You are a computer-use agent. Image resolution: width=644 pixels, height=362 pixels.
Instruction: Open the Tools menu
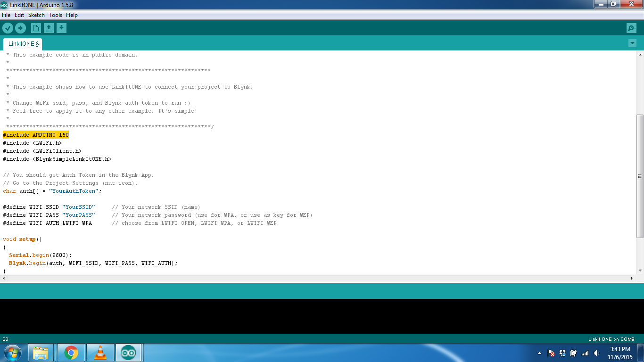click(55, 15)
